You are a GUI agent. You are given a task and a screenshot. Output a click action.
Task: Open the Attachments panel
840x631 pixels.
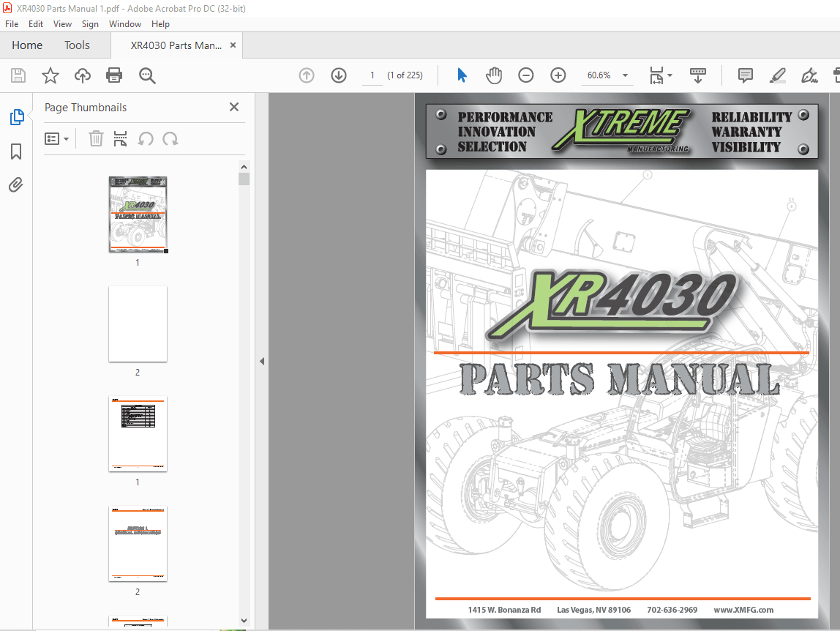click(x=16, y=185)
